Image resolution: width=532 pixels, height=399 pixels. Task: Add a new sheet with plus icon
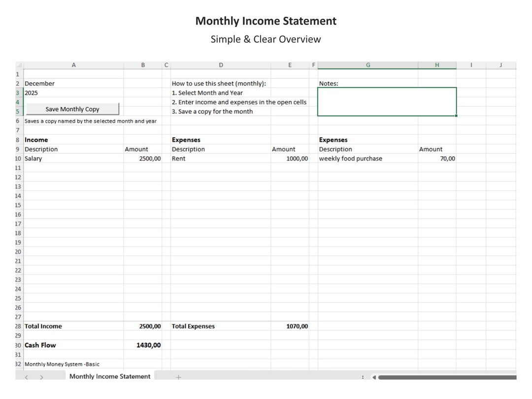point(178,377)
